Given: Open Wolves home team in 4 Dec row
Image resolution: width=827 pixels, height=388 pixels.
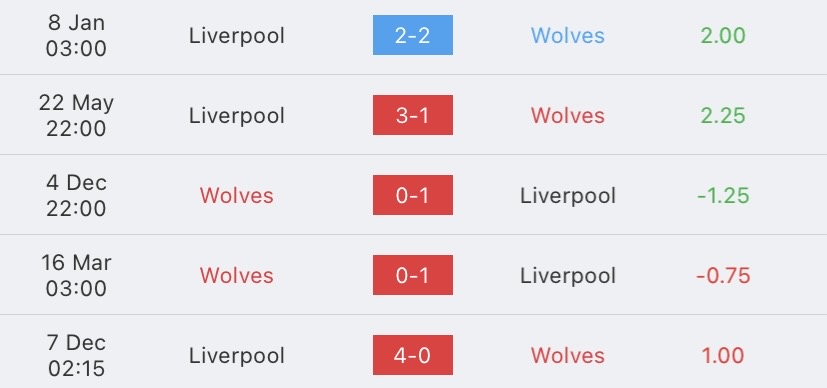Looking at the screenshot, I should (x=236, y=196).
